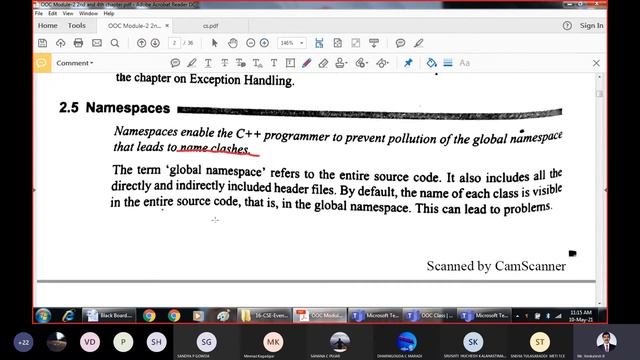The width and height of the screenshot is (640, 360).
Task: Open Internet Explorer from taskbar
Action: click(68, 316)
